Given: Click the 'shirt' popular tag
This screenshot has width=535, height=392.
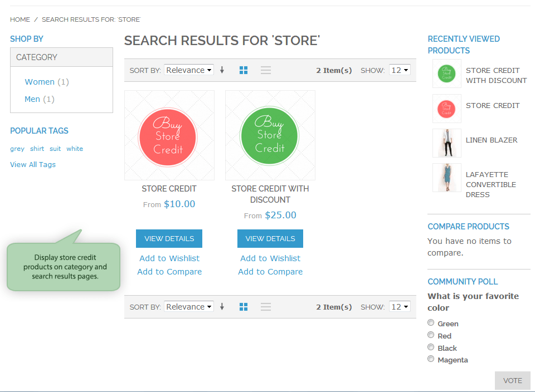Looking at the screenshot, I should click(37, 149).
